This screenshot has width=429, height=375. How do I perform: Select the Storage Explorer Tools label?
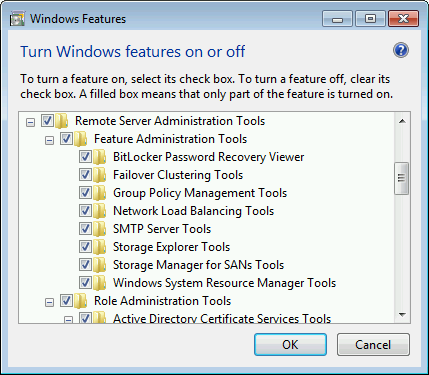(171, 247)
